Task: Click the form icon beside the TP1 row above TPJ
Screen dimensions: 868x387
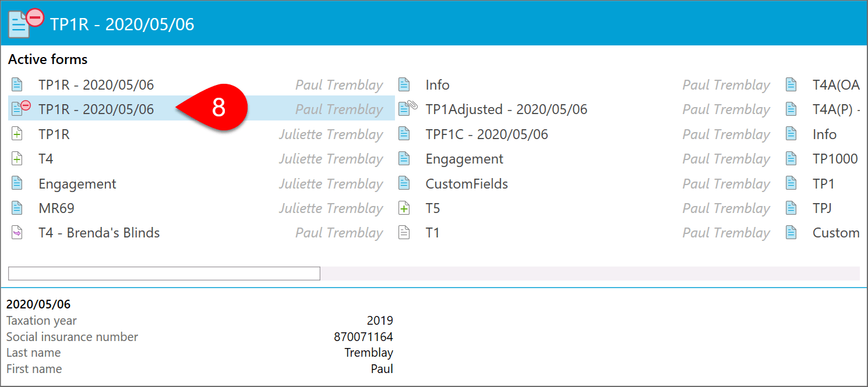Action: pos(791,183)
